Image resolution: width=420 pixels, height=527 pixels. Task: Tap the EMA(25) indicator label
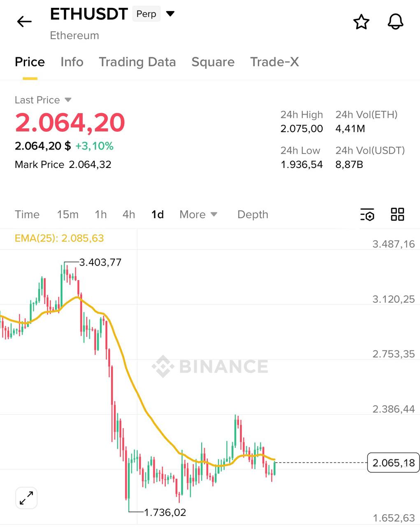coord(59,238)
